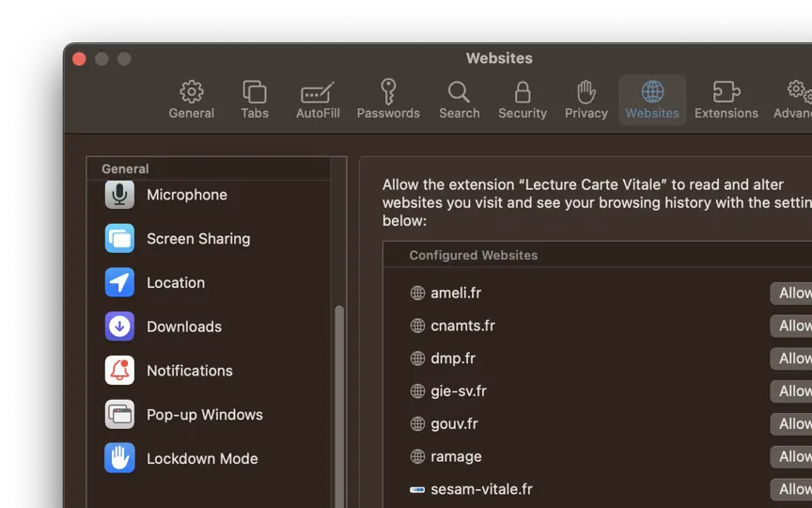Open the General preferences gear icon
The height and width of the screenshot is (508, 812).
pos(192,92)
